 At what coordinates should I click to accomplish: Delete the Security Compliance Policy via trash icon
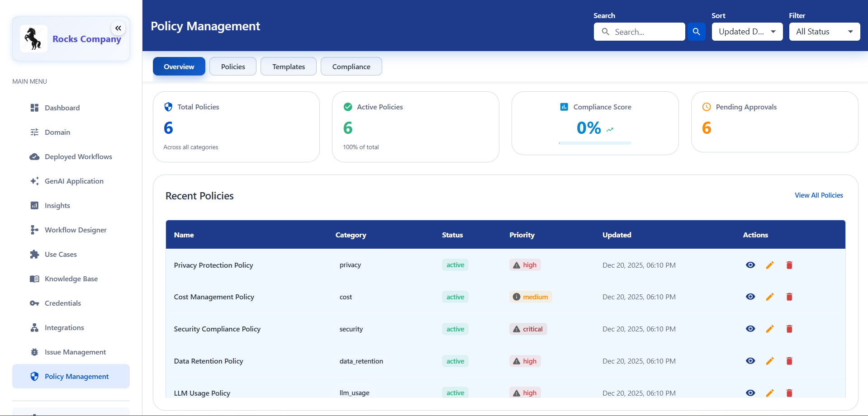(x=789, y=329)
